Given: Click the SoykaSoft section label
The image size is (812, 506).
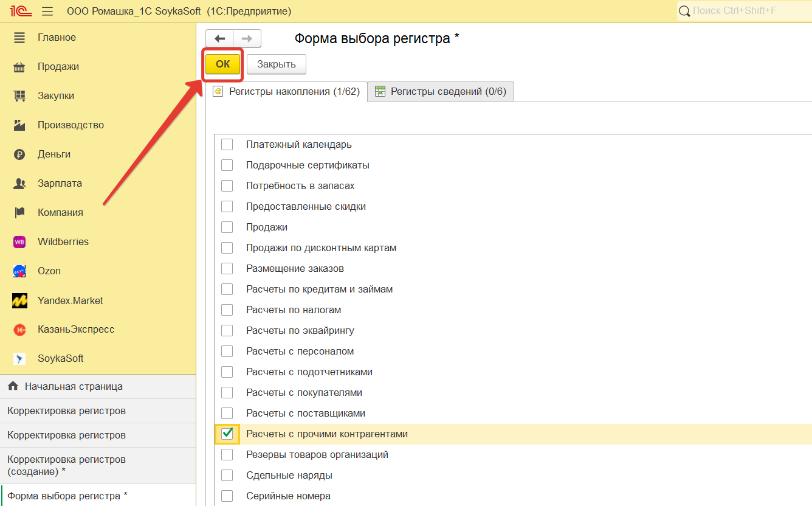Looking at the screenshot, I should click(61, 359).
